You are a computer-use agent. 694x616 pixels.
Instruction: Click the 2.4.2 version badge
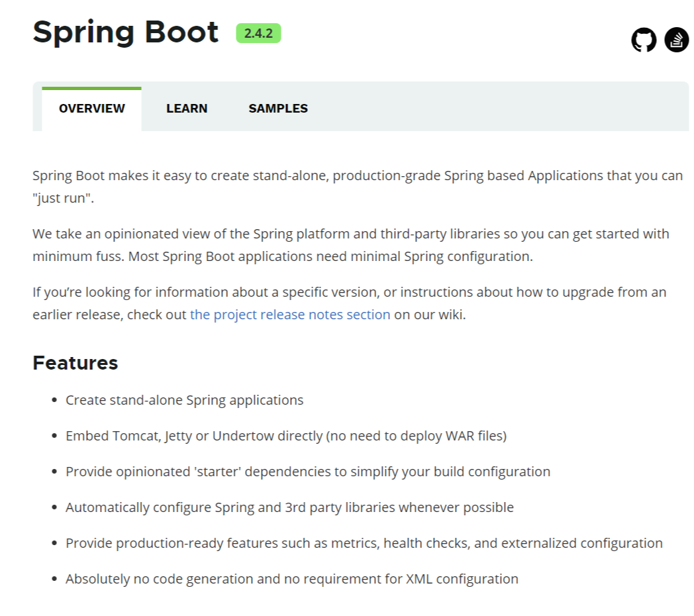click(258, 33)
